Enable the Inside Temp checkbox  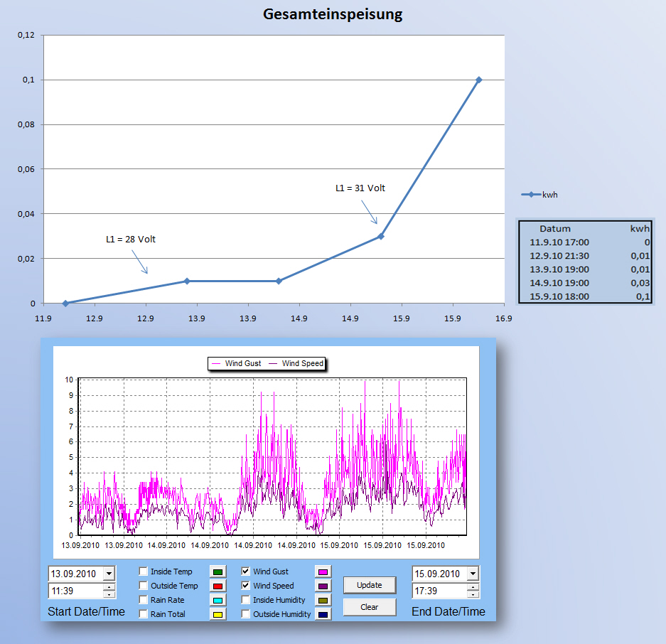coord(144,571)
